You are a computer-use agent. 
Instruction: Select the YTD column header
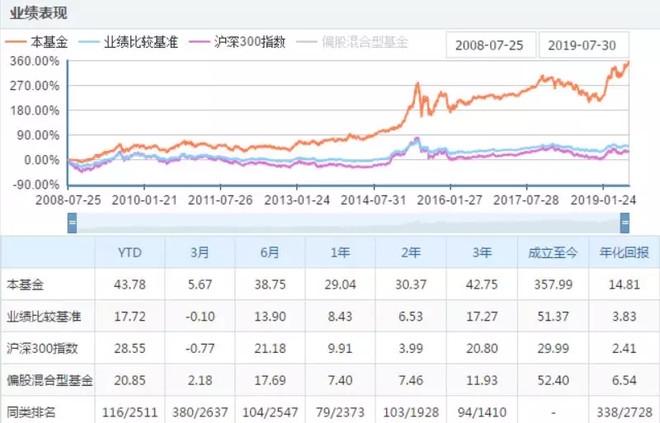(130, 253)
